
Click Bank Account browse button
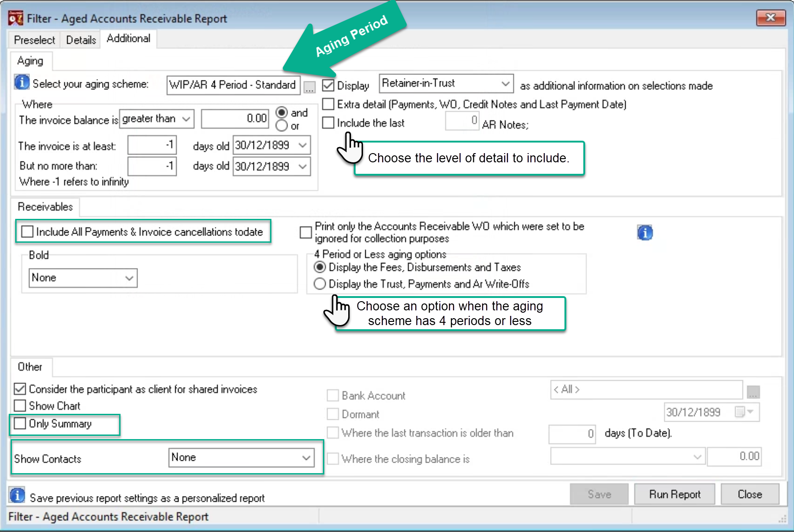coord(753,392)
